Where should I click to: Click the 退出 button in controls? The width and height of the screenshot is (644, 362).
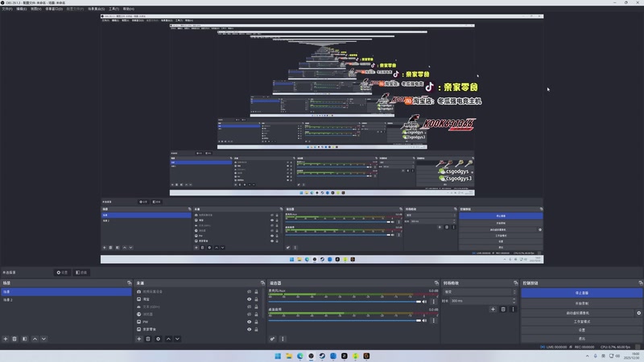click(581, 339)
